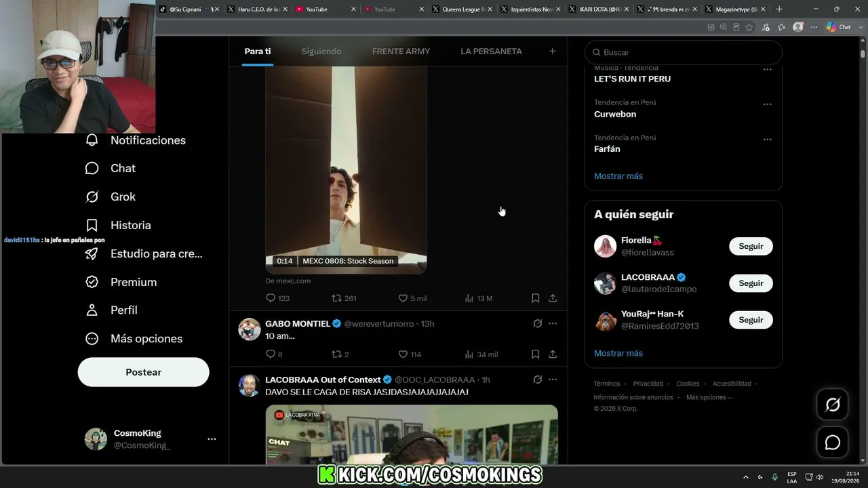Open browser settings and more menu
Viewport: 868px width, 488px height.
(814, 27)
